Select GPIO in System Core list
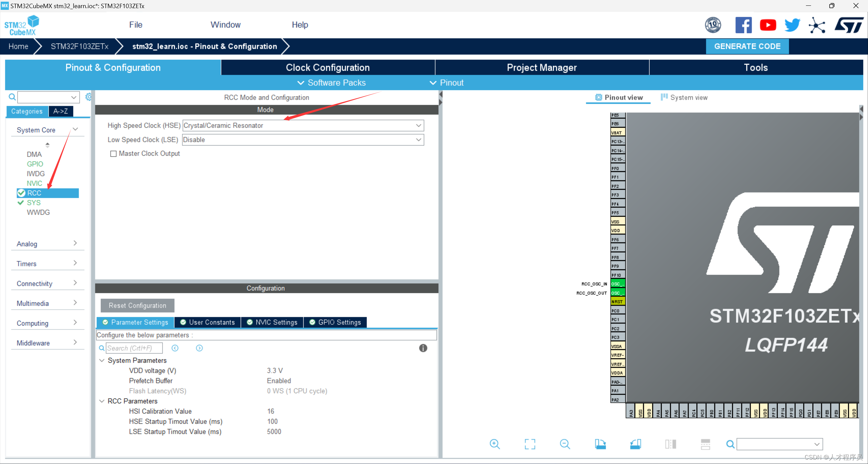The image size is (868, 464). [35, 164]
